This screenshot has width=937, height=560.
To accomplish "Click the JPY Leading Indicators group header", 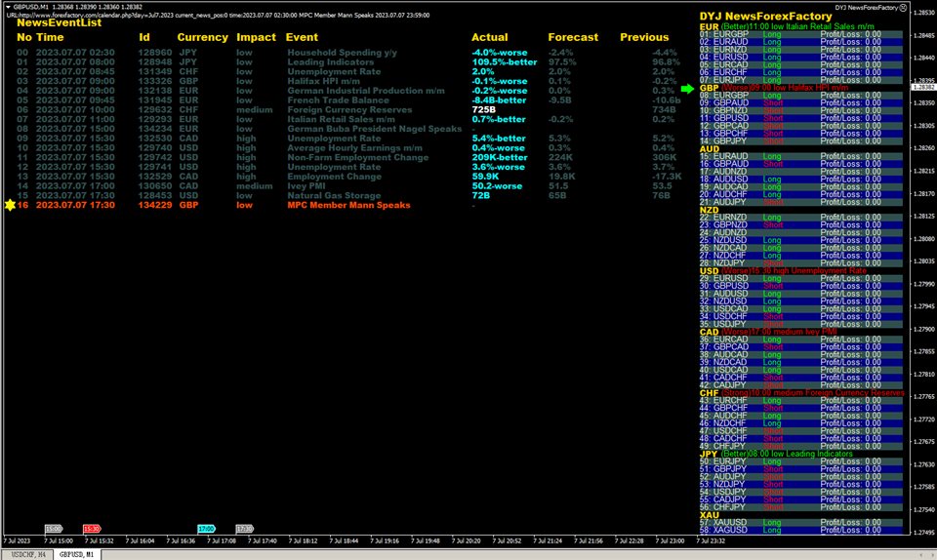I will (776, 455).
